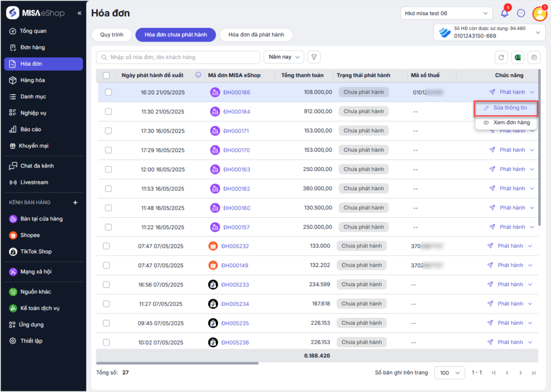Click the filter funnel icon

tap(314, 57)
